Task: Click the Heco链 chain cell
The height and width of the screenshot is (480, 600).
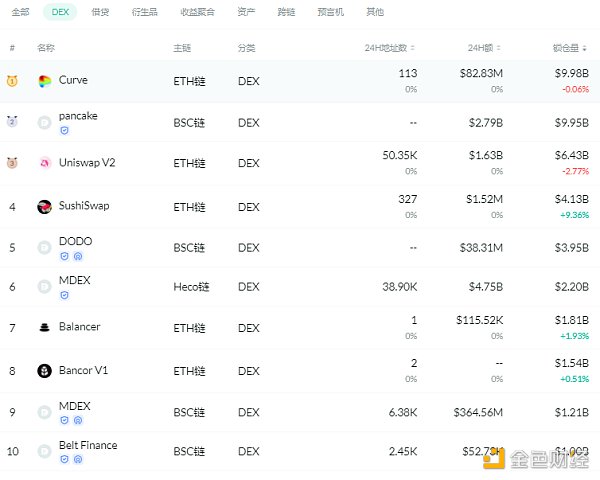Action: pos(191,287)
